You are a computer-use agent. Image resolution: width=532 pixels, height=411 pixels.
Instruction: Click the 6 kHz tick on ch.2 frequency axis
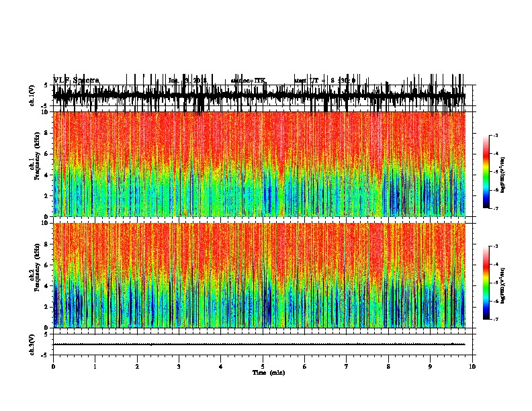click(x=47, y=265)
